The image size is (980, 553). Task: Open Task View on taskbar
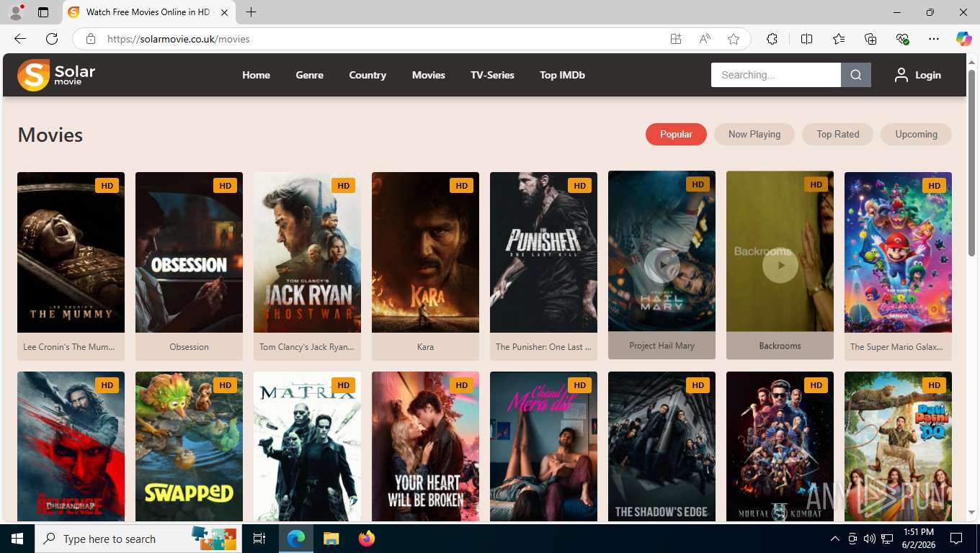(259, 539)
